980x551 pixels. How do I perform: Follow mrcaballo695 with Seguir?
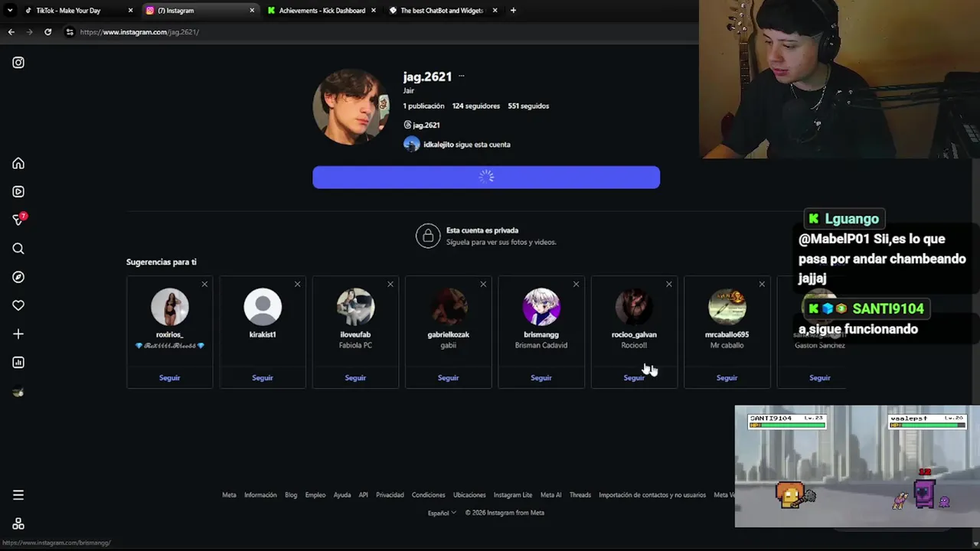pyautogui.click(x=727, y=377)
